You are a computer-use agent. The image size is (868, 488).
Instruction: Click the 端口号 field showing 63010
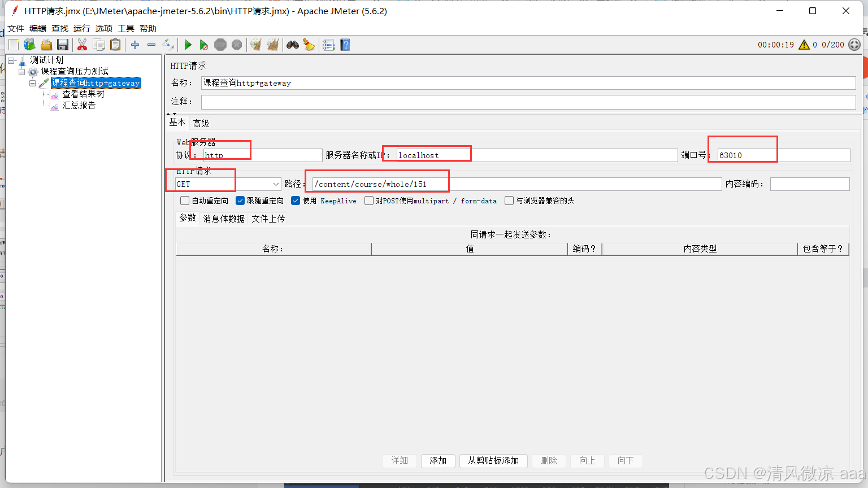(784, 155)
